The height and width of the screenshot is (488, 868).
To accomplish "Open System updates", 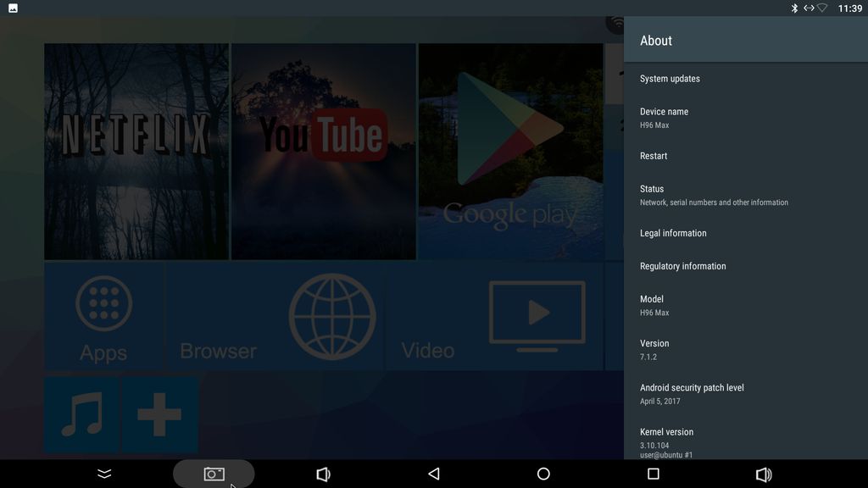I will tap(670, 79).
